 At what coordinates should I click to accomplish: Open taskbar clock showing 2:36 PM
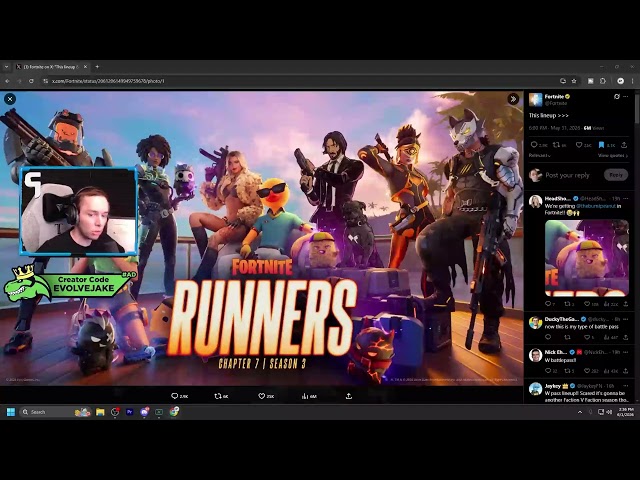(x=626, y=412)
